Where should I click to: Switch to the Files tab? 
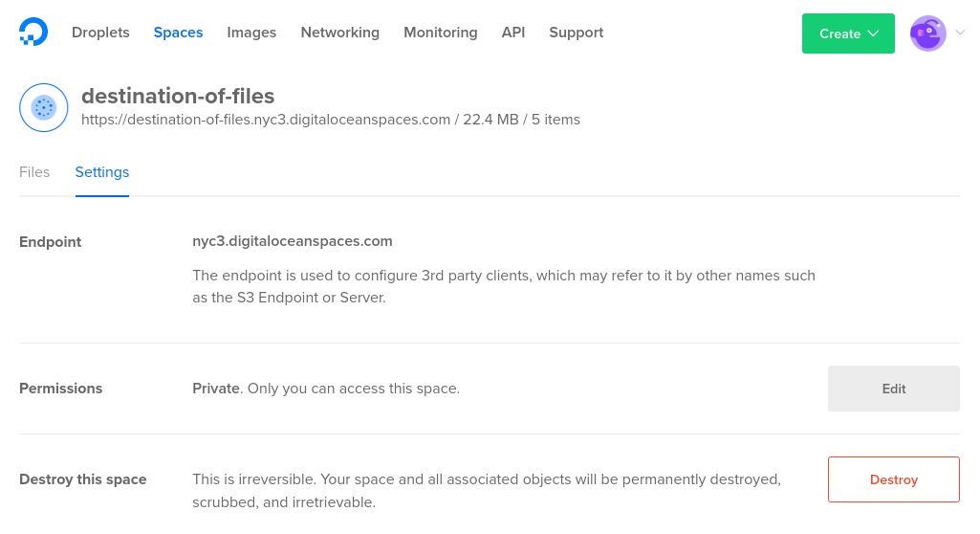tap(34, 172)
